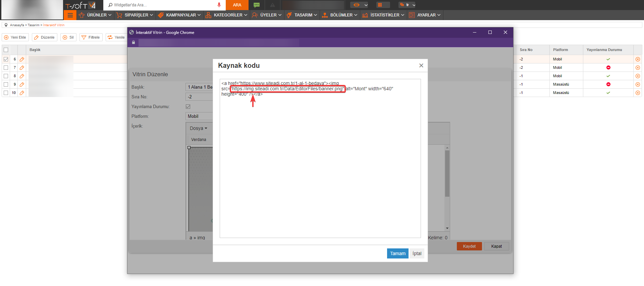Viewport: 644px width, 286px height.
Task: Toggle the select-all checkbox in table header
Action: click(x=6, y=50)
